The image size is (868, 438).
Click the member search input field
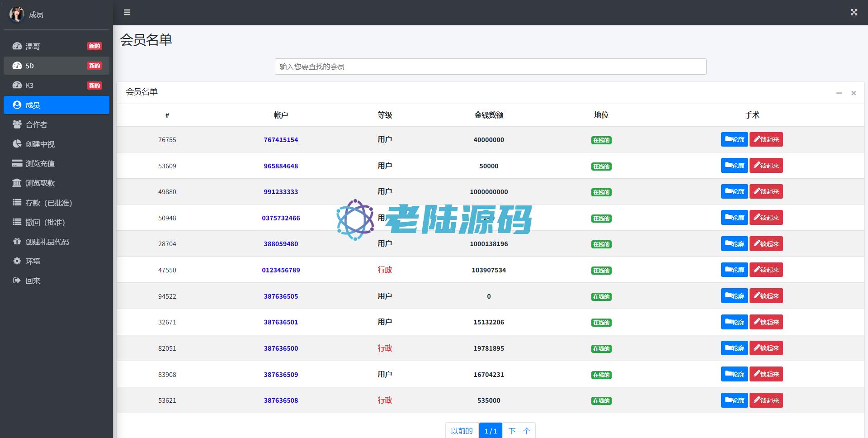(x=490, y=67)
